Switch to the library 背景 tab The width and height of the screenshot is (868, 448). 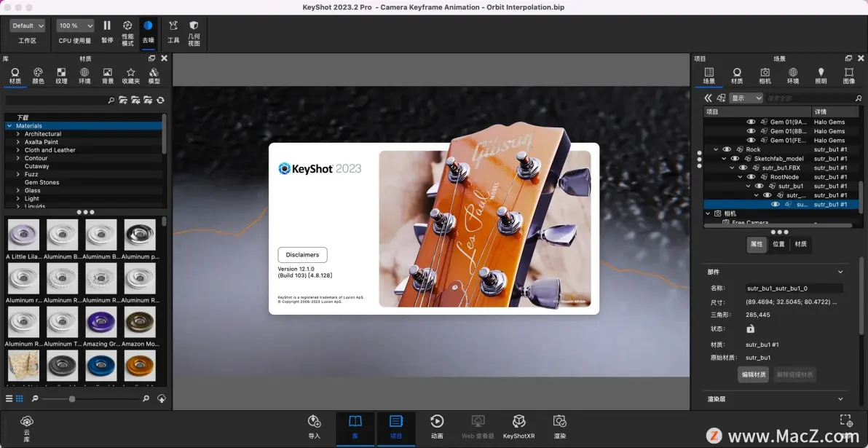(107, 76)
